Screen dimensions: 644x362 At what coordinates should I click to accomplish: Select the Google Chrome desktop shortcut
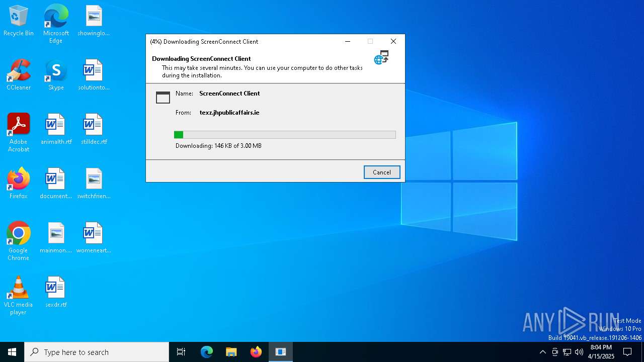coord(19,241)
